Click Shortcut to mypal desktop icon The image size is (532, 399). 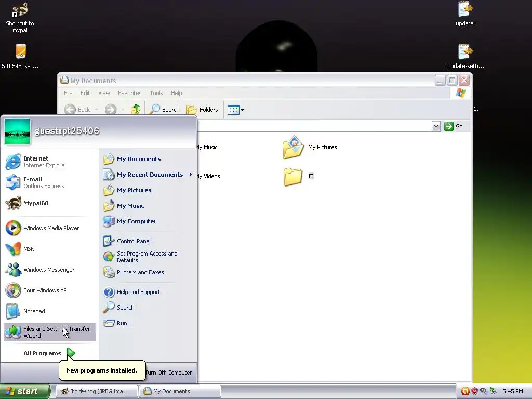pos(20,18)
